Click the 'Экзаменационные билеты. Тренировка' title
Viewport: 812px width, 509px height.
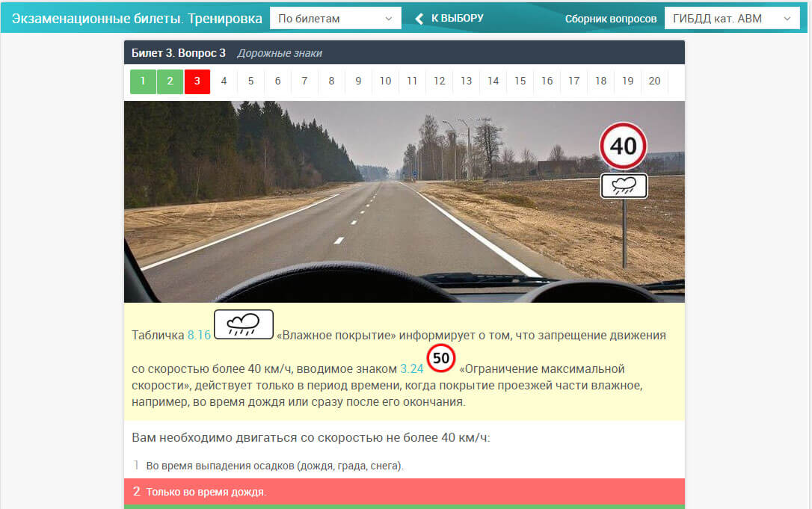(x=137, y=19)
